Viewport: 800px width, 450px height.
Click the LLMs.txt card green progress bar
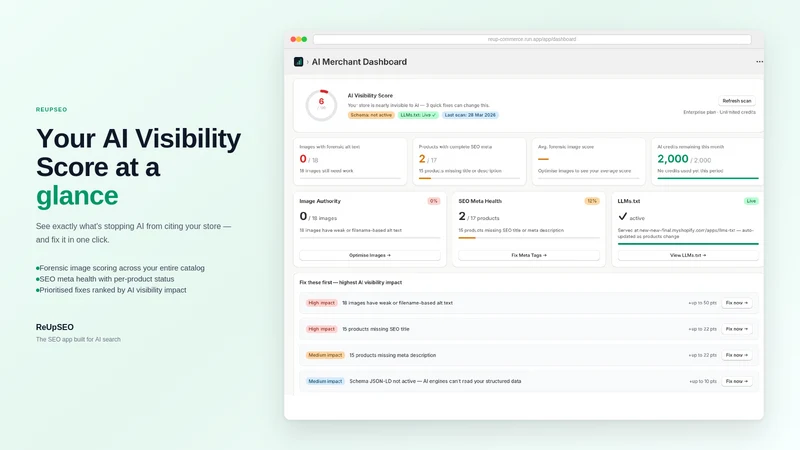688,244
